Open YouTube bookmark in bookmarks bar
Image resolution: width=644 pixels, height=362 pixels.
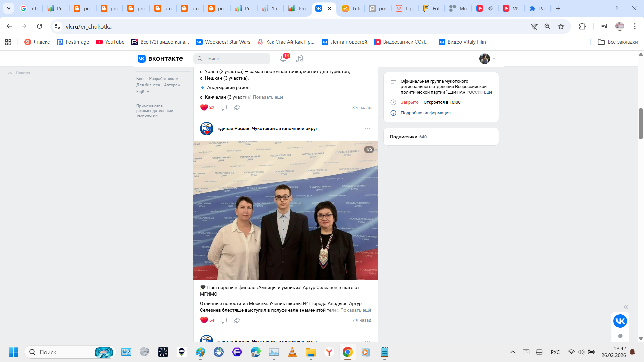[x=110, y=42]
